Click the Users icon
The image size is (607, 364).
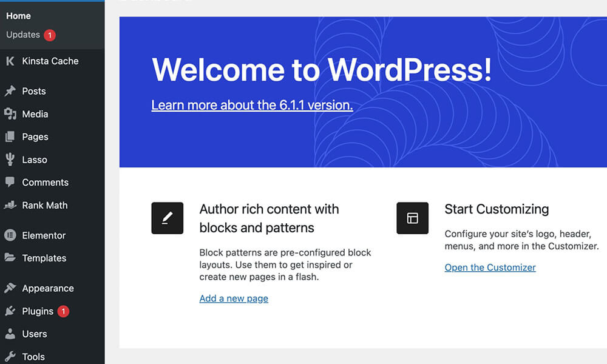coord(10,334)
